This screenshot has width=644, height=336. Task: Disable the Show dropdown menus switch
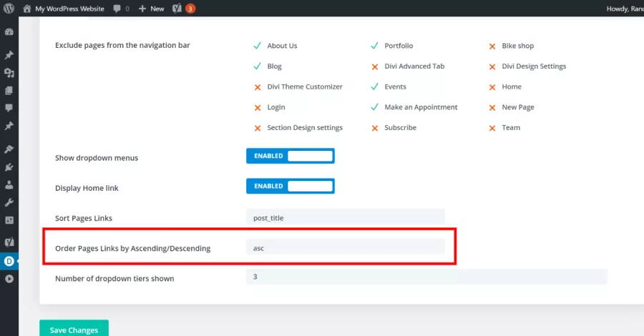(291, 156)
